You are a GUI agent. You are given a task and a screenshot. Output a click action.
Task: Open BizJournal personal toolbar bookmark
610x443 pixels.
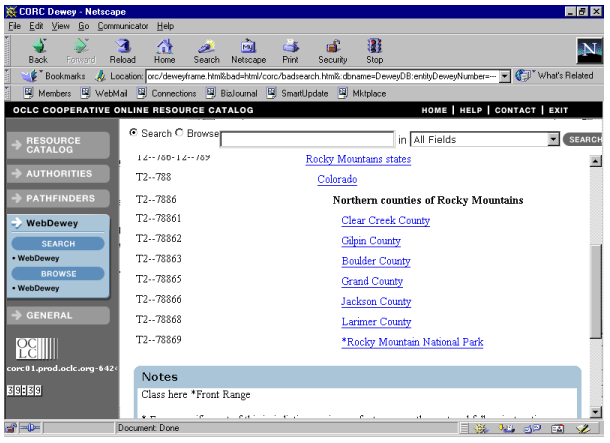click(231, 93)
